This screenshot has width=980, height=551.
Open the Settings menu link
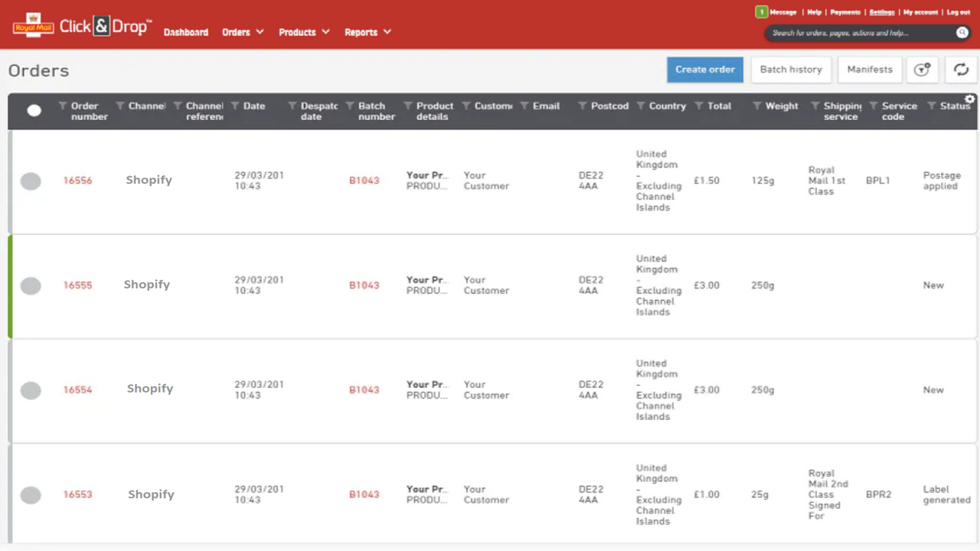tap(882, 12)
